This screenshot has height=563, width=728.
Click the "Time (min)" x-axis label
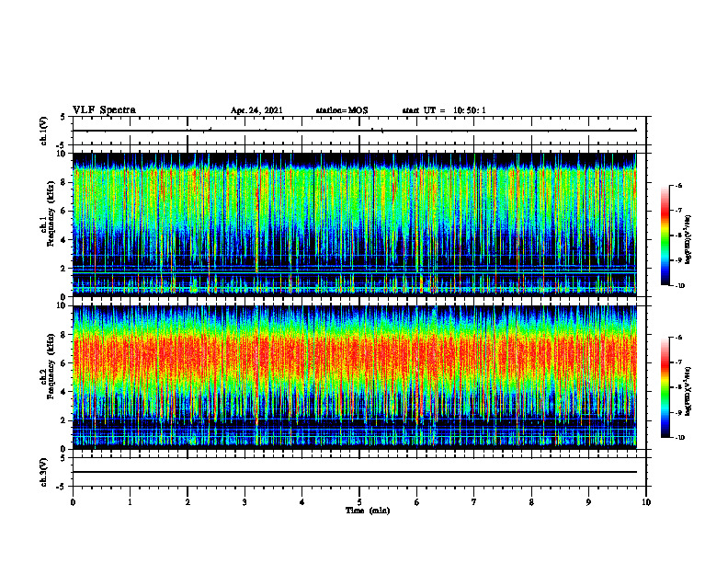pyautogui.click(x=368, y=511)
